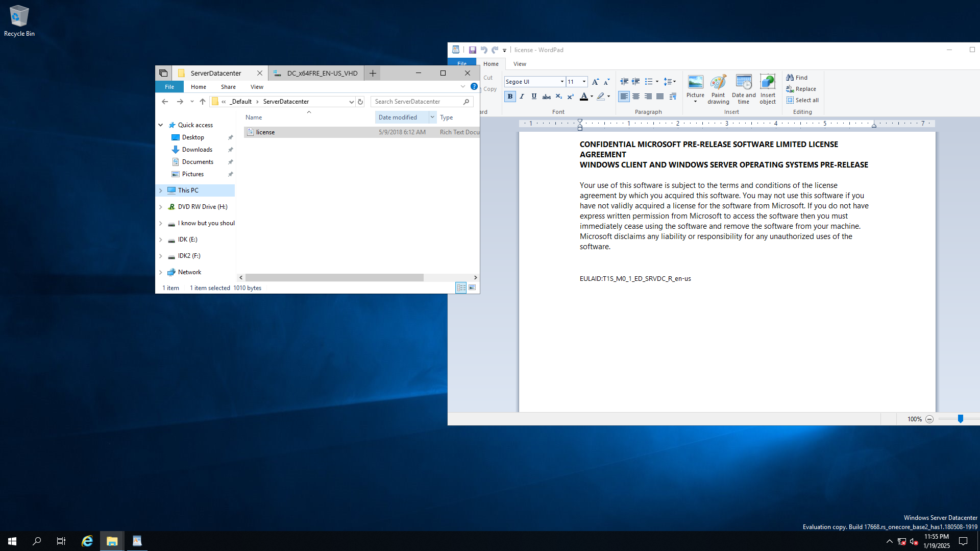Switch to DC_x64FRE_EN-US_VHD tab

pos(316,73)
